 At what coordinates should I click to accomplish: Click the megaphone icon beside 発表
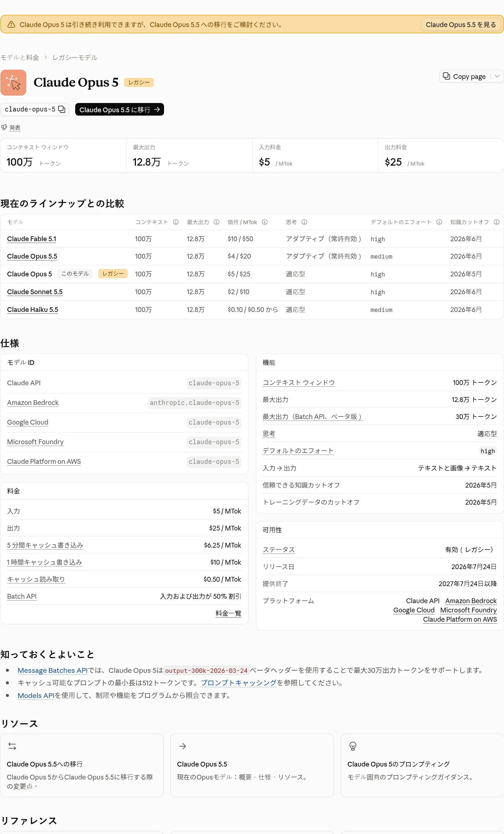[x=4, y=127]
